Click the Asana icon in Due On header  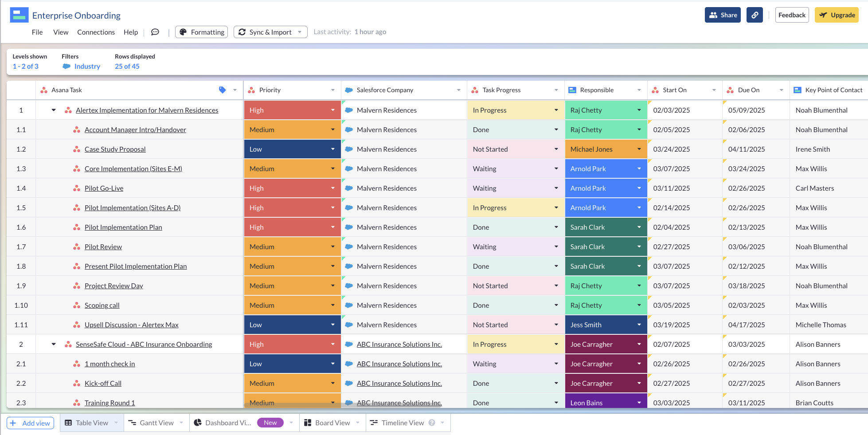[730, 90]
